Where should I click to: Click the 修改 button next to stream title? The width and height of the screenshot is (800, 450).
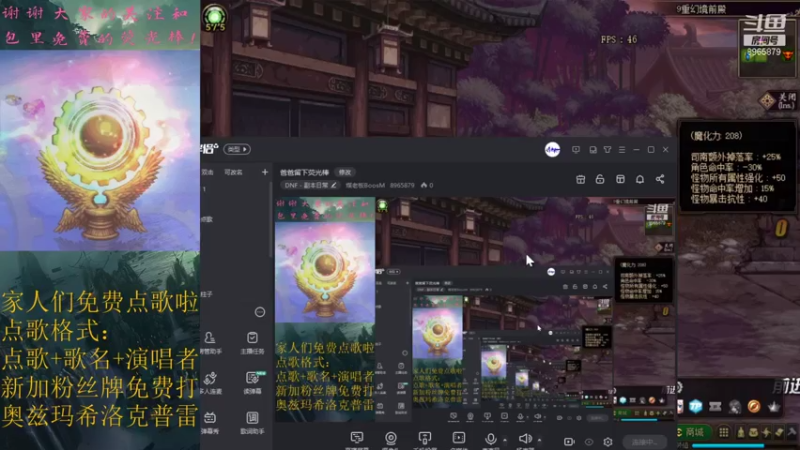coord(345,172)
